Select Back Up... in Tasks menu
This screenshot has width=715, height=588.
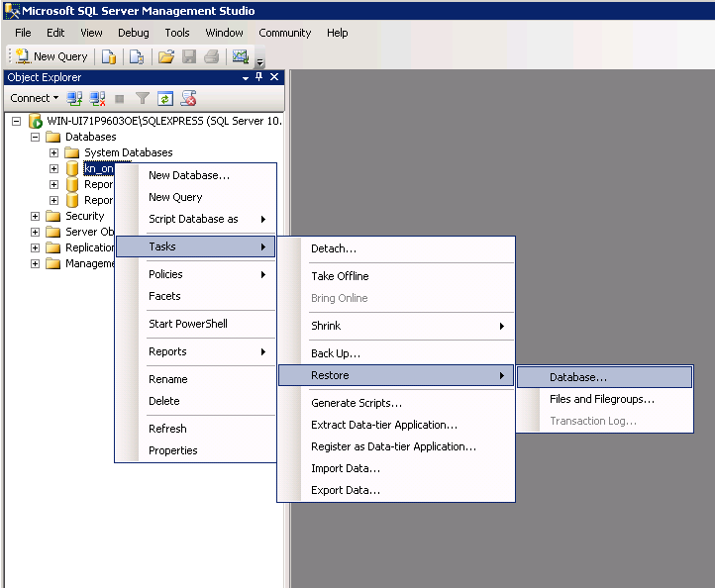pos(336,353)
